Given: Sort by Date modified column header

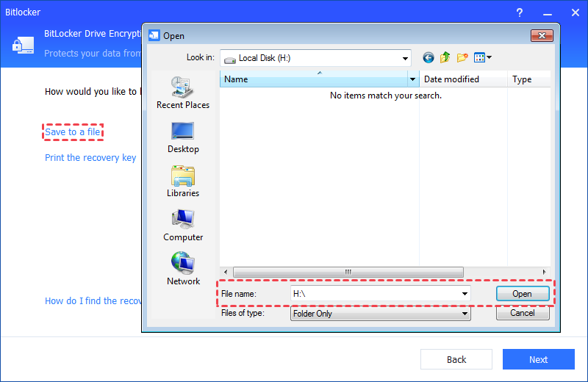Looking at the screenshot, I should 463,79.
